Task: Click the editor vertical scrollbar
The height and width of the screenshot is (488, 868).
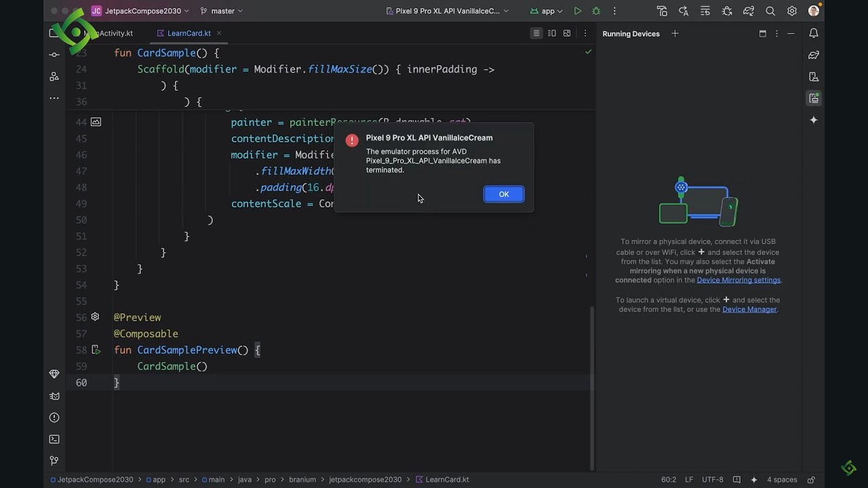Action: click(591, 388)
